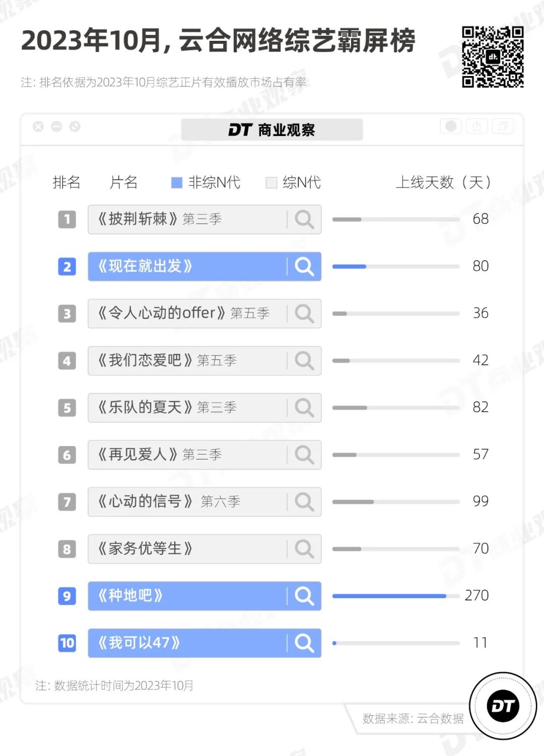Select the 《家务优等生》 search field
Screen dimensions: 544x756
click(x=186, y=548)
